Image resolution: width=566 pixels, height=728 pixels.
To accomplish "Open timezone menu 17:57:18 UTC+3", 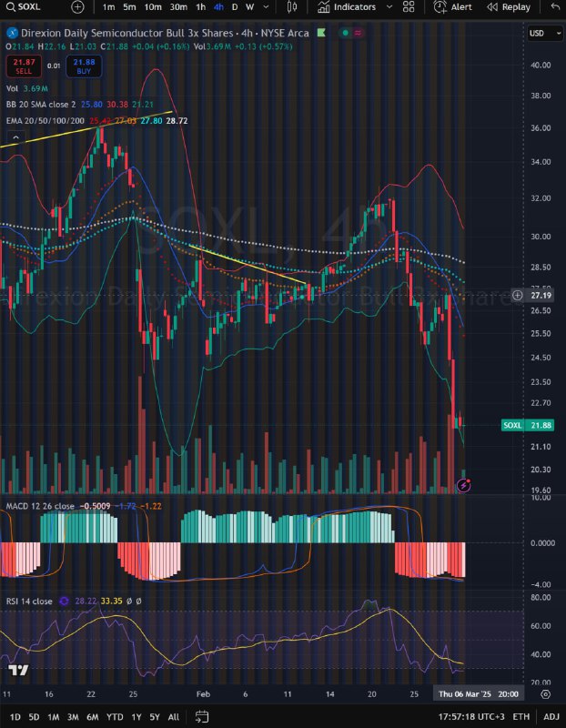I will 471,717.
